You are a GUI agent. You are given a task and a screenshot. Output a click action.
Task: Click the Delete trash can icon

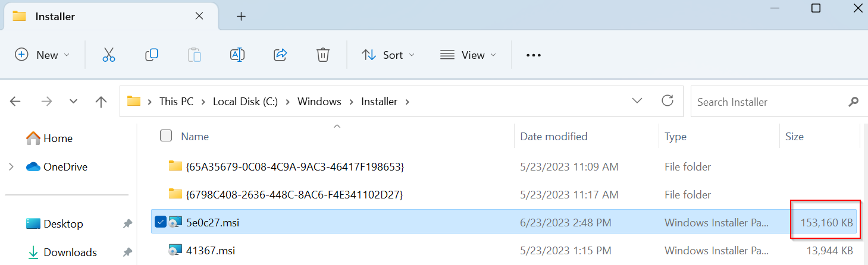click(323, 55)
